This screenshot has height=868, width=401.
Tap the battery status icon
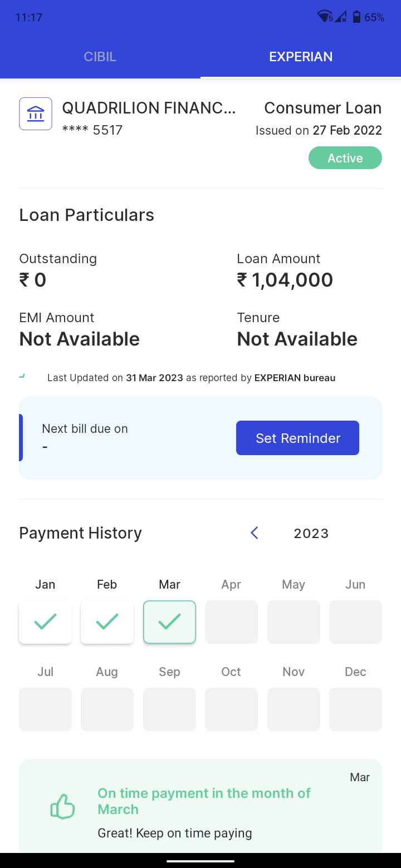pyautogui.click(x=356, y=17)
